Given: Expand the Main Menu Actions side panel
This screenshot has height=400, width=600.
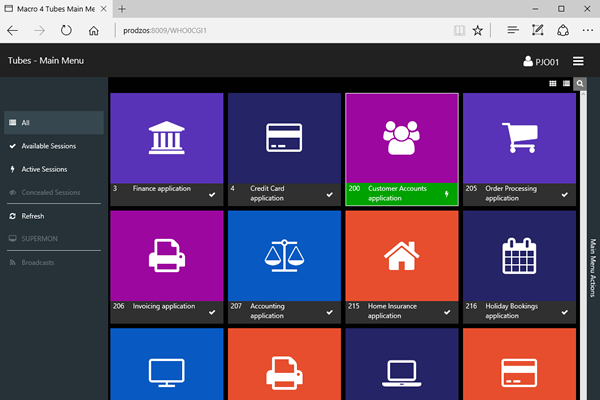Looking at the screenshot, I should (593, 268).
